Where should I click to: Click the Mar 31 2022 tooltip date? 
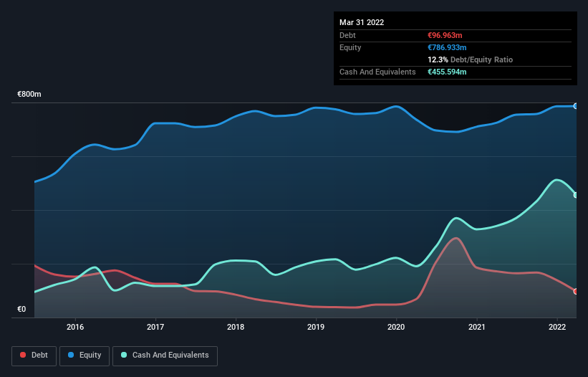pos(362,22)
